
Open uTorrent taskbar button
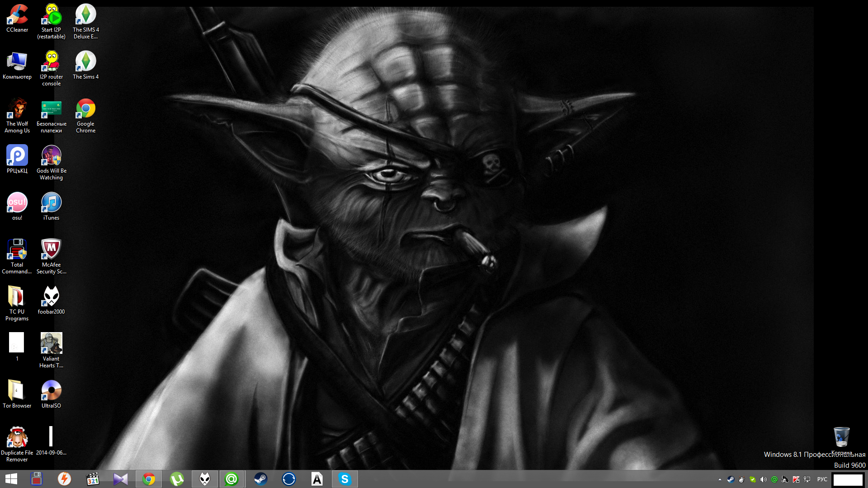177,479
